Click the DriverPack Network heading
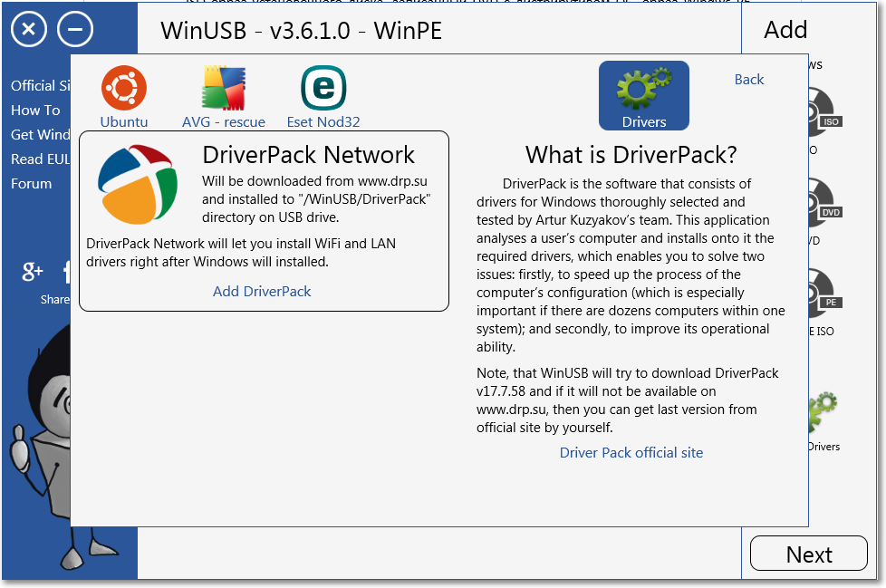Viewport: 886px width, 588px height. pos(309,155)
